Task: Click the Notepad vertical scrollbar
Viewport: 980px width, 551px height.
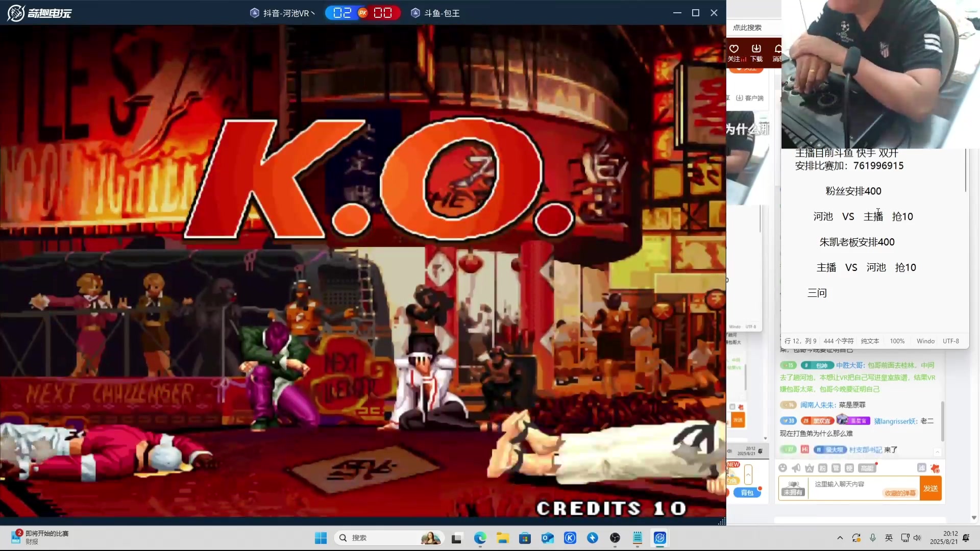Action: (966, 170)
